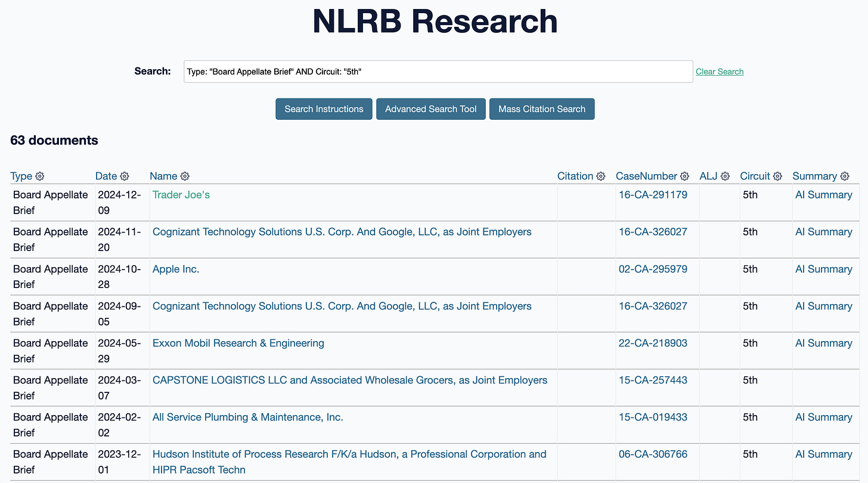This screenshot has width=868, height=483.
Task: Select the date 2024-12-09 cell
Action: (122, 203)
